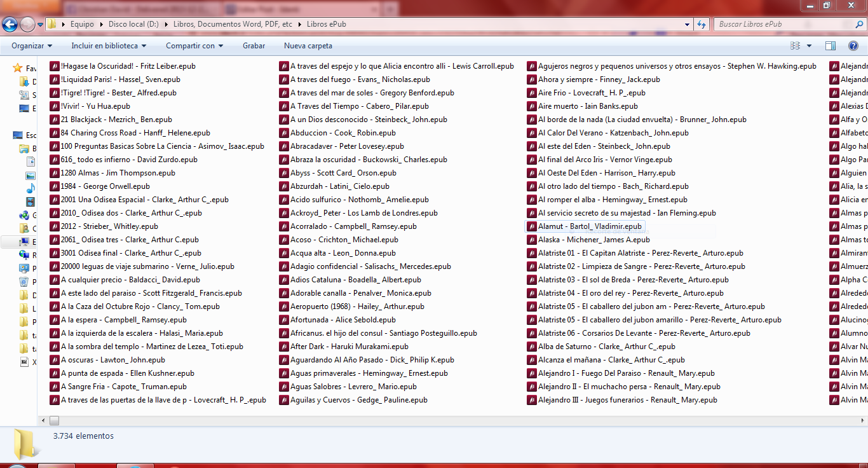Select the 1280 Almas - Jim Thompson.epub icon
868x468 pixels.
[55, 173]
